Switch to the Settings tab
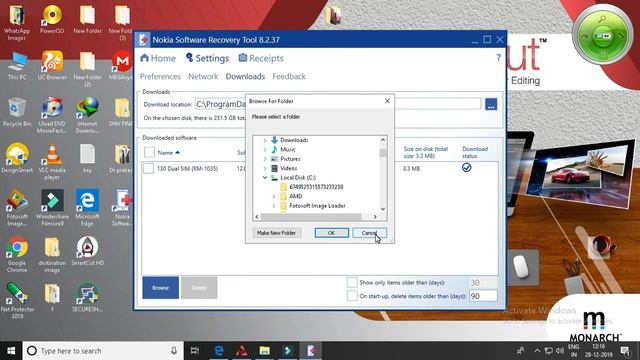The width and height of the screenshot is (640, 360). pos(207,58)
